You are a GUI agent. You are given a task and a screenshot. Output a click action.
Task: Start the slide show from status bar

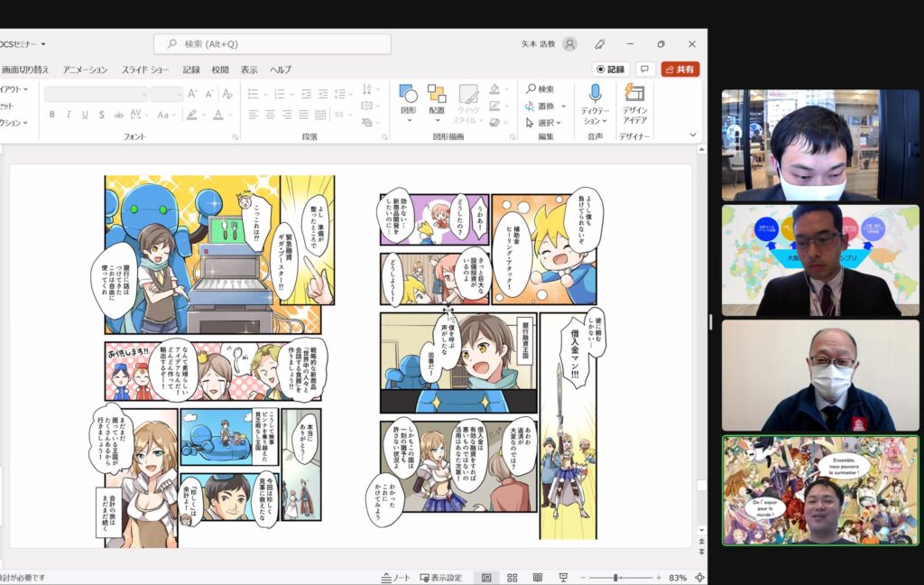pos(563,578)
